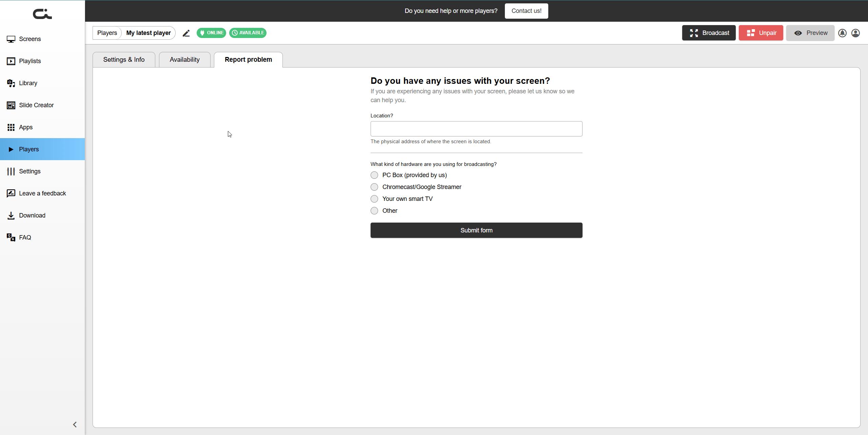Open the notifications bell icon

(842, 33)
